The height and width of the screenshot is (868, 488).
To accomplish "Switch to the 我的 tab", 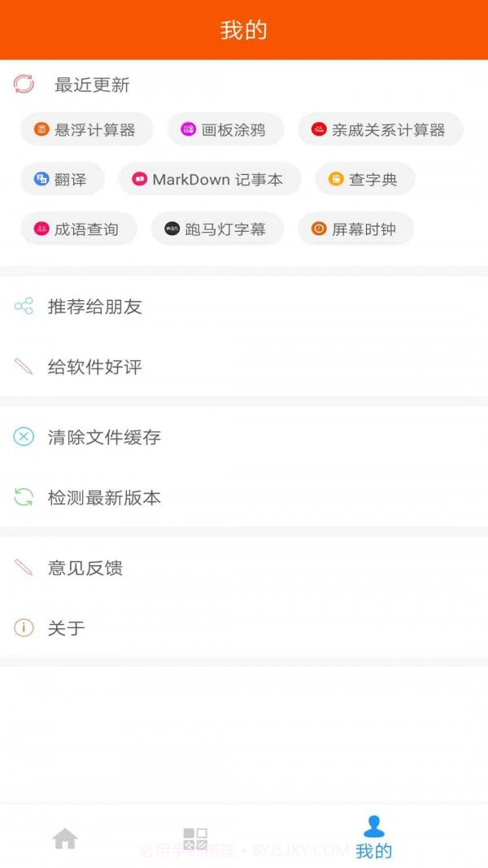I will click(x=373, y=838).
